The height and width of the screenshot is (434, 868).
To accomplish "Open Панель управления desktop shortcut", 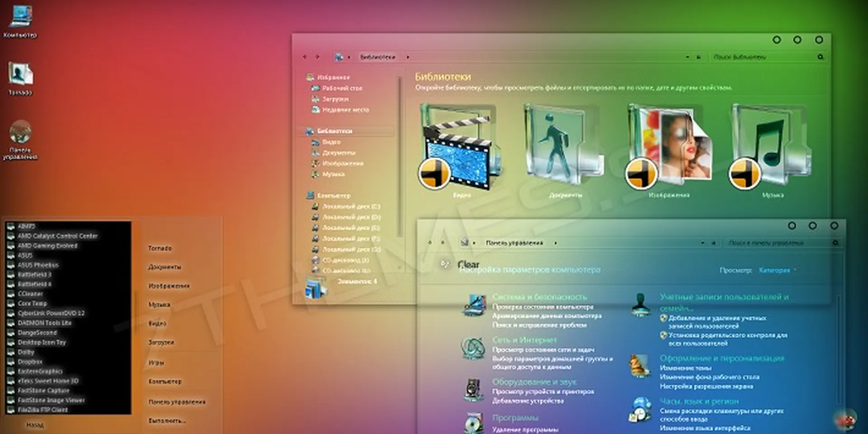I will [x=20, y=140].
